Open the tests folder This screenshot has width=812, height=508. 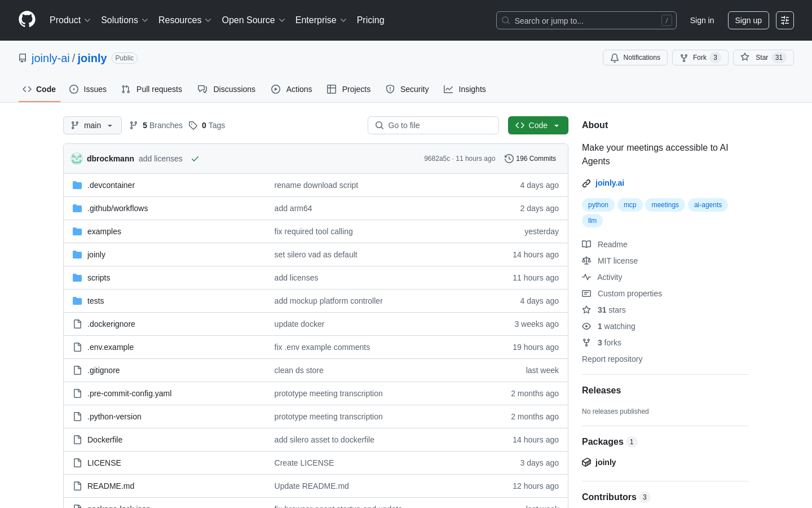tap(95, 301)
